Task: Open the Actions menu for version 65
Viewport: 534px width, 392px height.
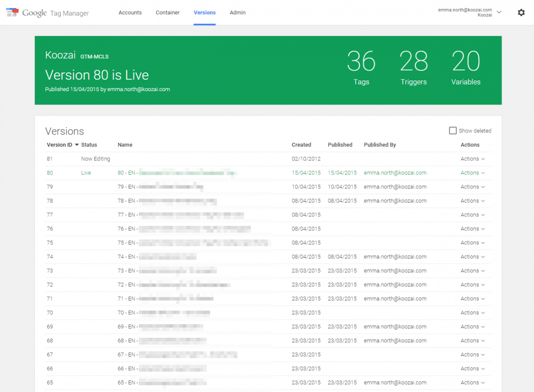Action: (473, 382)
